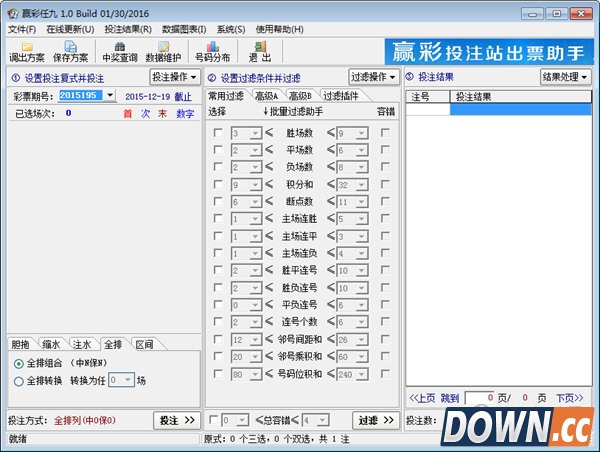The height and width of the screenshot is (452, 600).
Task: Click the 首 link
Action: [128, 114]
